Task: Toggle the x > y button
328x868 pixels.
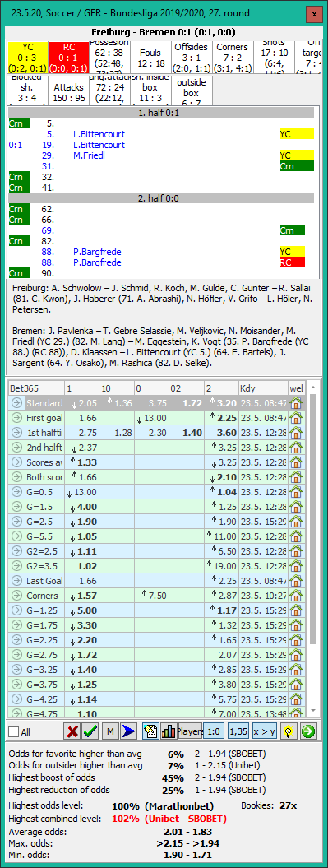Action: pyautogui.click(x=264, y=731)
